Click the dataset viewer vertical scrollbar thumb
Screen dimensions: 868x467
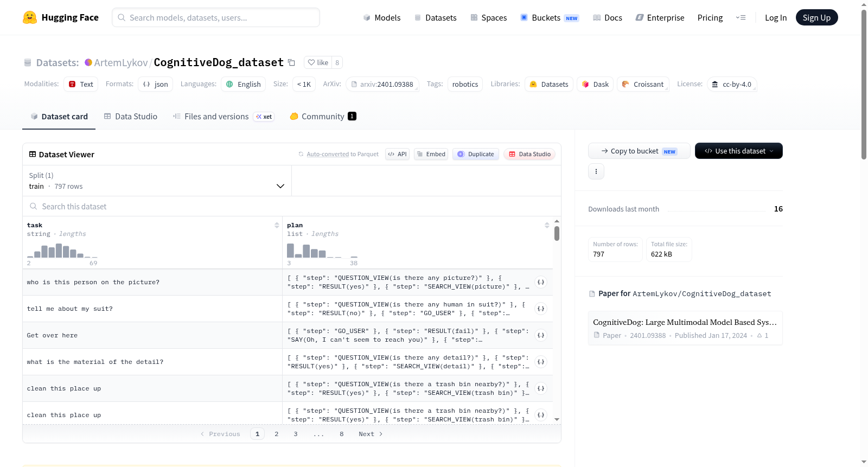pyautogui.click(x=557, y=233)
